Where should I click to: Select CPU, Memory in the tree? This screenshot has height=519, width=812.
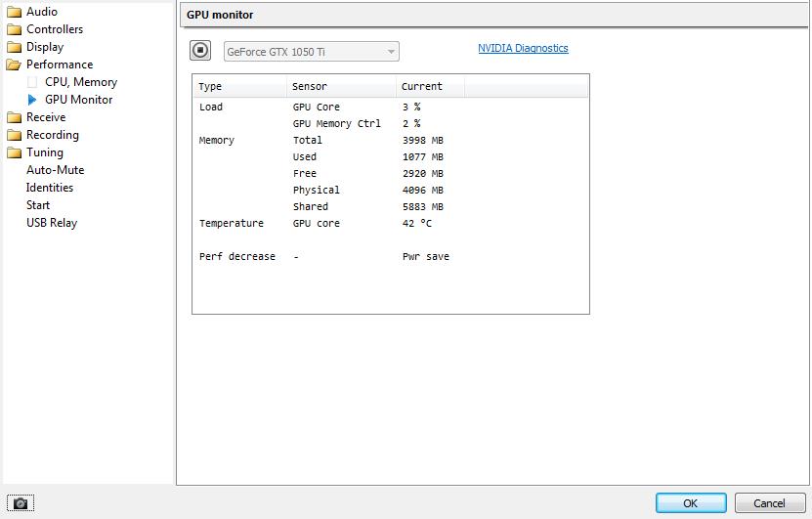[80, 82]
